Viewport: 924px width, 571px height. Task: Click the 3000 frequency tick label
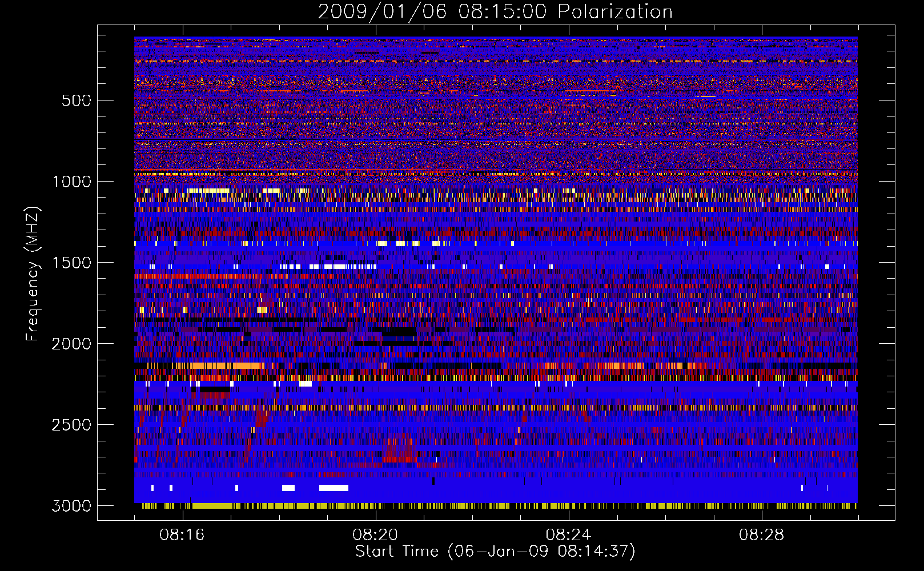pyautogui.click(x=71, y=506)
